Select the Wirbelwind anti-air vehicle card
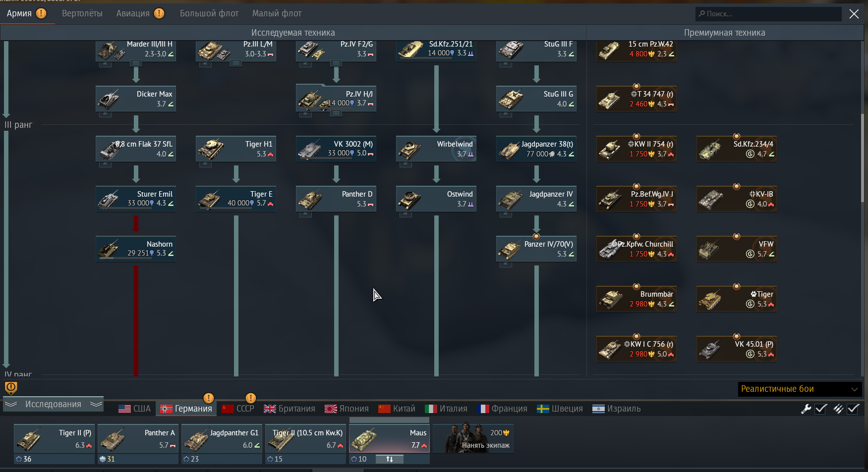Viewport: 868px width, 472px height. tap(436, 149)
